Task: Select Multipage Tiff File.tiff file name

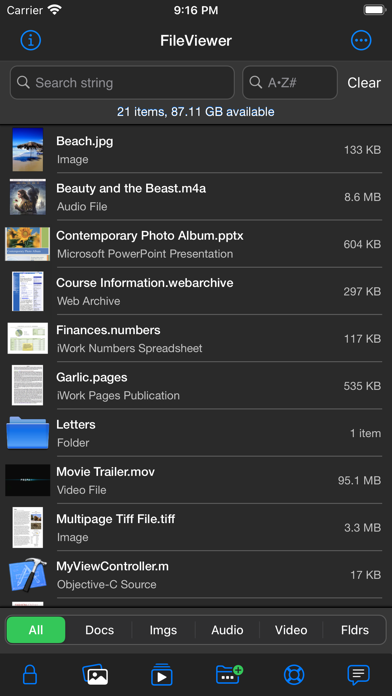Action: (115, 519)
